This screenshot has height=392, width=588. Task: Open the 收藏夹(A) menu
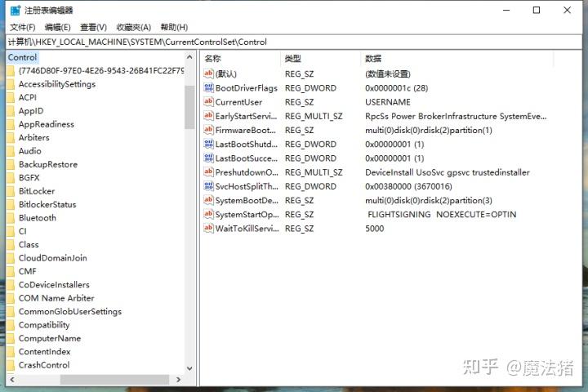click(133, 28)
